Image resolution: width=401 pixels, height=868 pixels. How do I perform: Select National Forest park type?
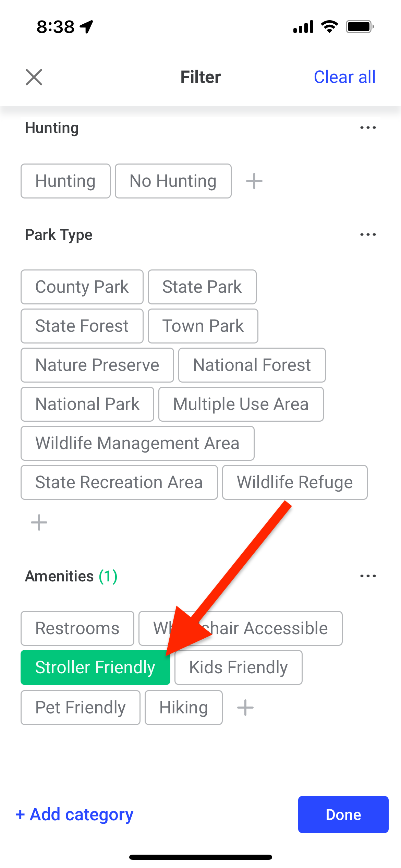252,365
